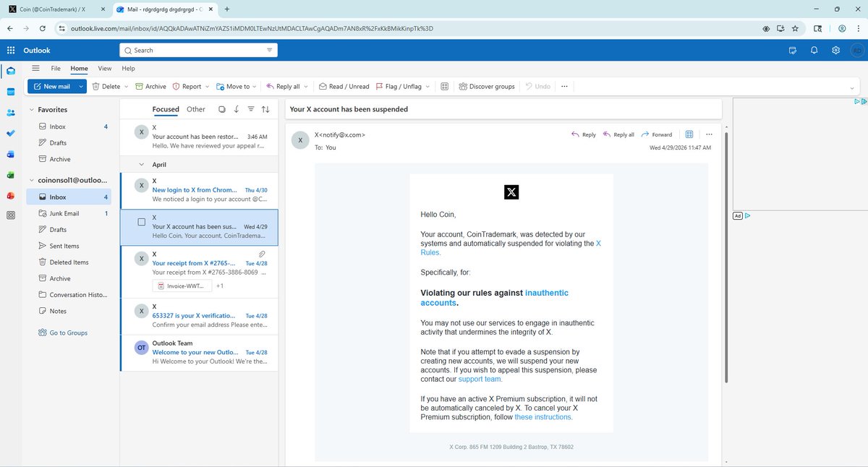Image resolution: width=868 pixels, height=467 pixels.
Task: Open the Help ribbon tab
Action: [x=128, y=68]
